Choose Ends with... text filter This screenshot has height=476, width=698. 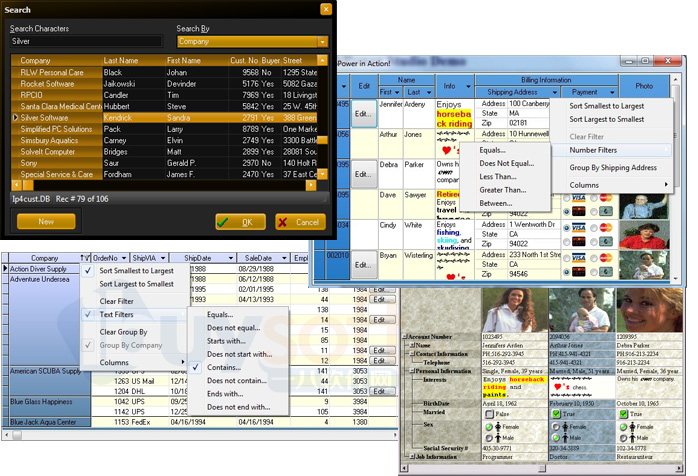coord(238,394)
